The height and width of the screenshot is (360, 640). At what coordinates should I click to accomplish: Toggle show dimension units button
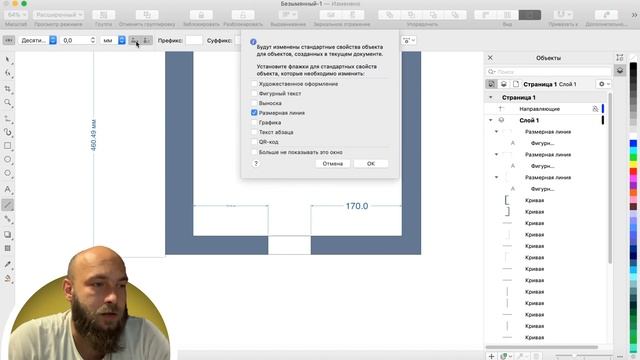[134, 40]
